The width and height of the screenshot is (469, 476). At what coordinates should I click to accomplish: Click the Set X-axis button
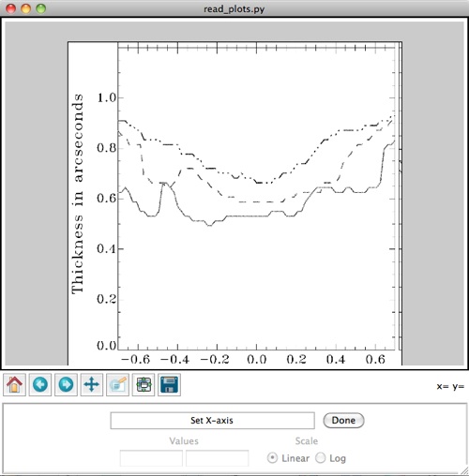pos(212,421)
